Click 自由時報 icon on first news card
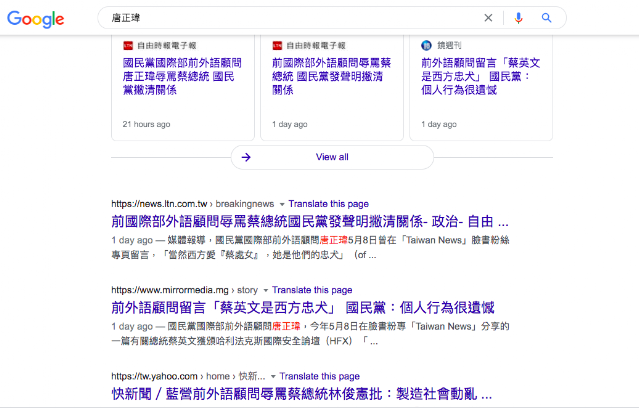Image resolution: width=639 pixels, height=408 pixels. [128, 45]
